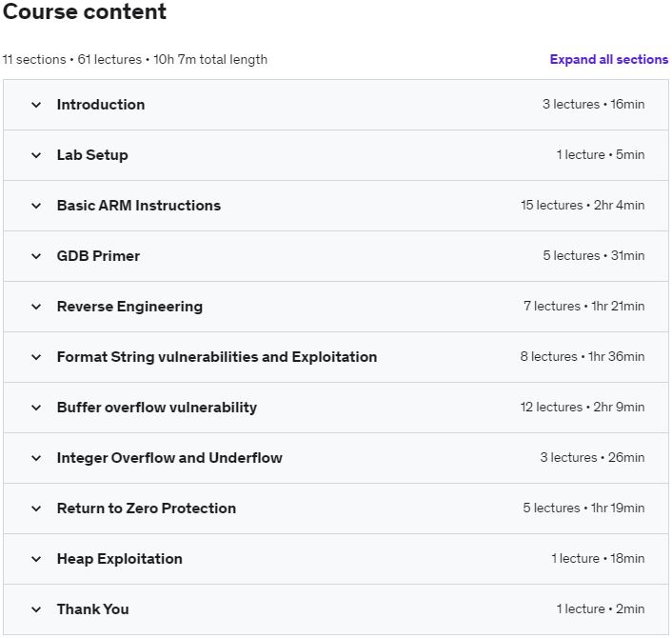Click the Reverse Engineering section title
This screenshot has width=672, height=638.
coord(129,307)
